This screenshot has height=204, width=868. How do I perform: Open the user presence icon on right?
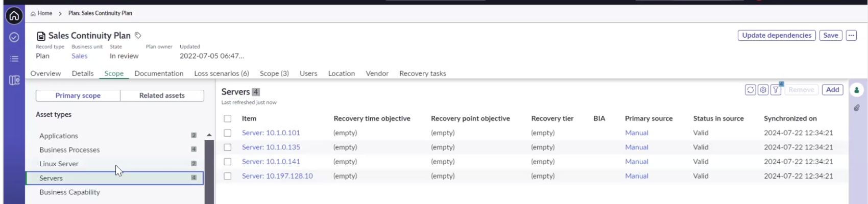click(x=857, y=90)
